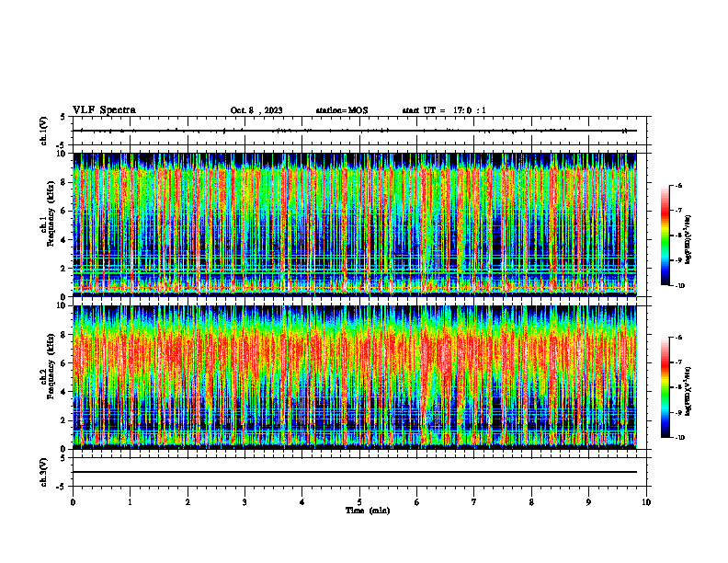Click time axis tick label "1"
This screenshot has width=728, height=563.
(130, 502)
